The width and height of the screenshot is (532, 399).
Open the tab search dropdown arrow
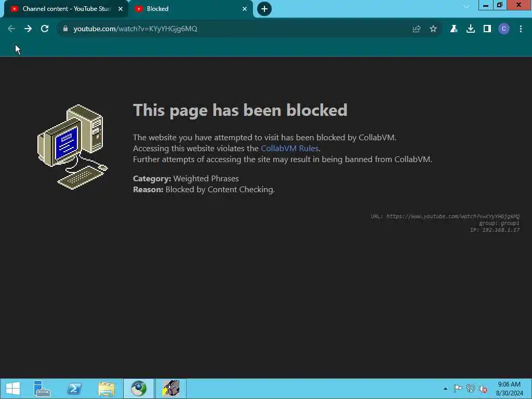[x=467, y=7]
